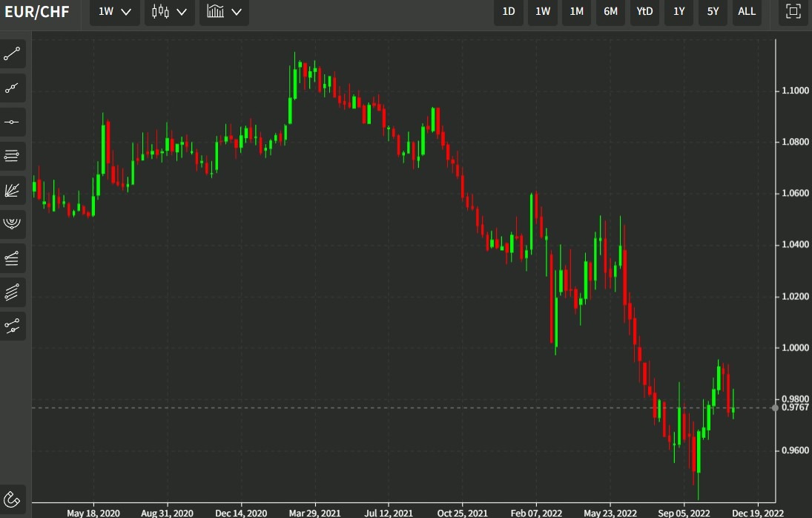The height and width of the screenshot is (518, 812).
Task: Click the Sep 05, 2022 date label
Action: click(x=684, y=513)
